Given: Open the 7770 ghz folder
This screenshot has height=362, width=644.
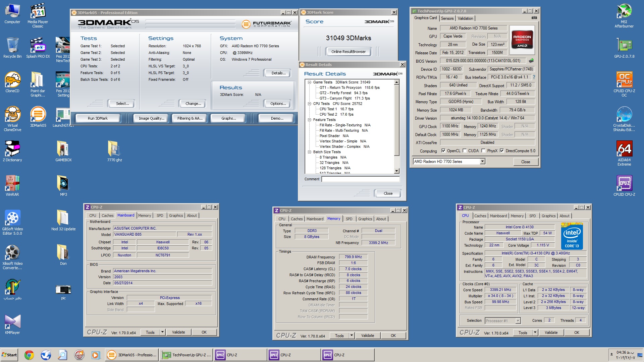Looking at the screenshot, I should [x=114, y=152].
